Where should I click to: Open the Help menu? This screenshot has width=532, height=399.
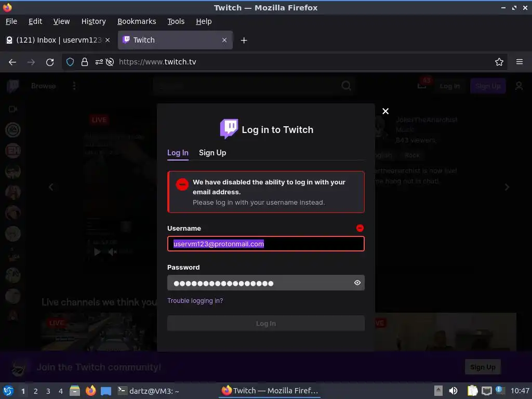tap(204, 21)
